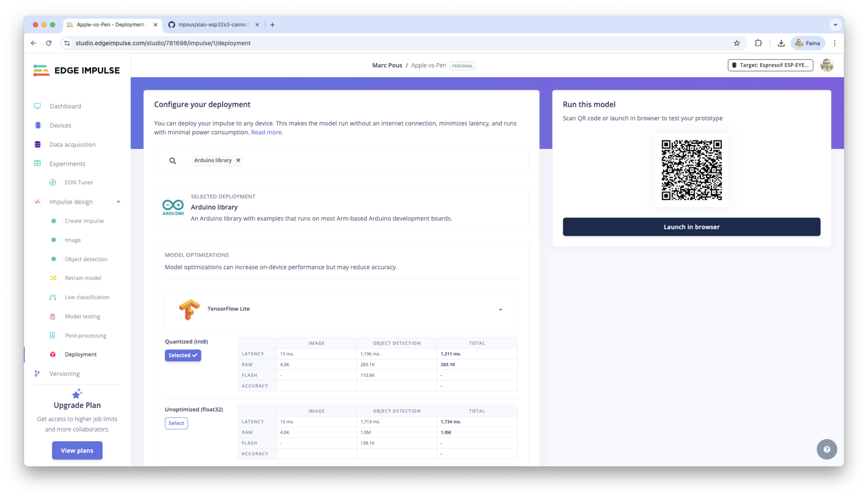Toggle the Quantized (int8) Selected button
The image size is (868, 498).
pos(183,355)
